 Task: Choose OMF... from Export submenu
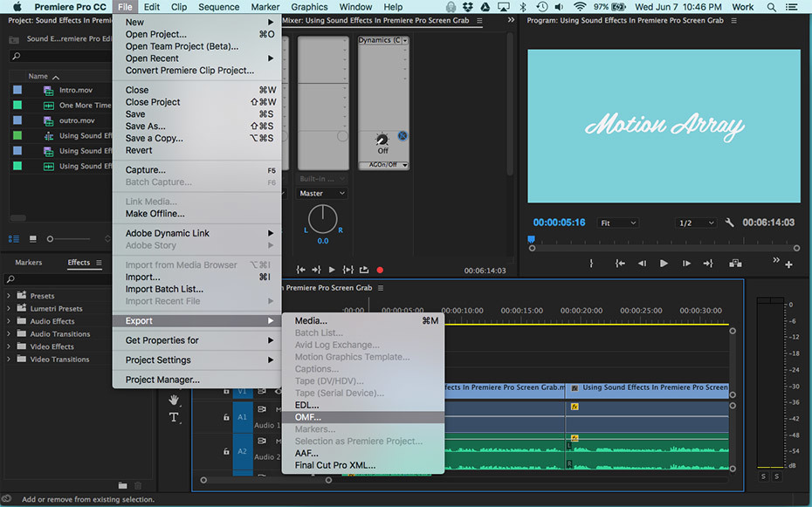(x=308, y=417)
